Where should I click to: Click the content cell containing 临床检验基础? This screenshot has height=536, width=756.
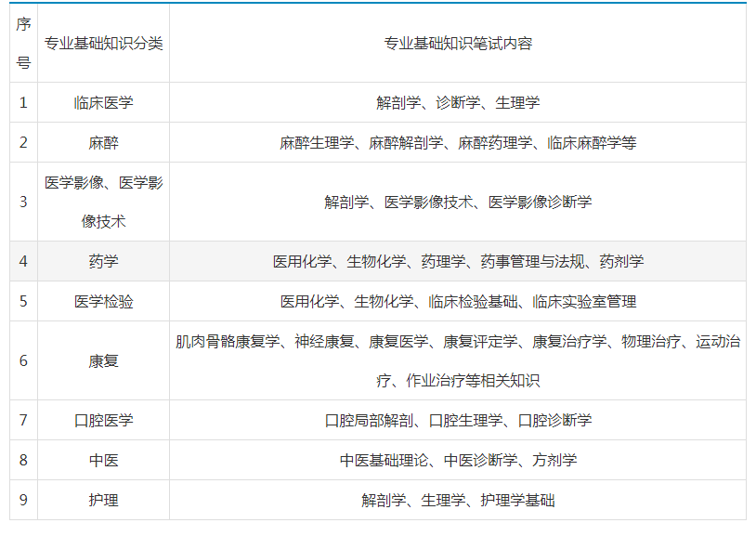[x=458, y=302]
